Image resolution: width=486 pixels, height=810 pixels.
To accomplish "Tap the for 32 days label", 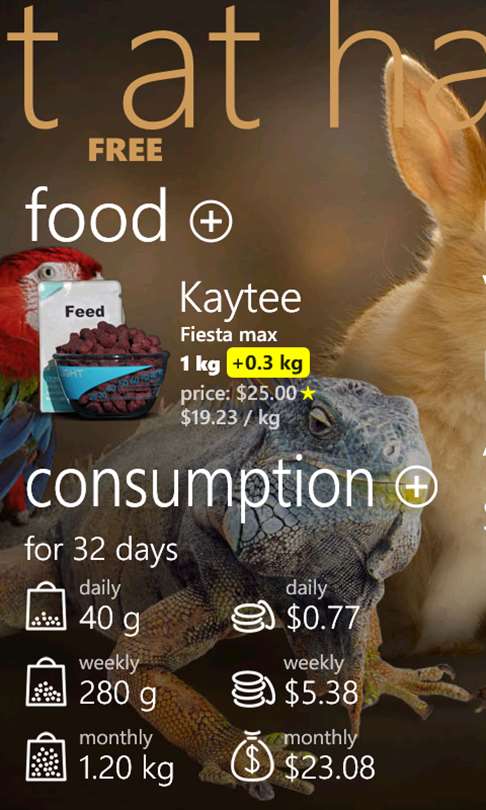I will (101, 551).
